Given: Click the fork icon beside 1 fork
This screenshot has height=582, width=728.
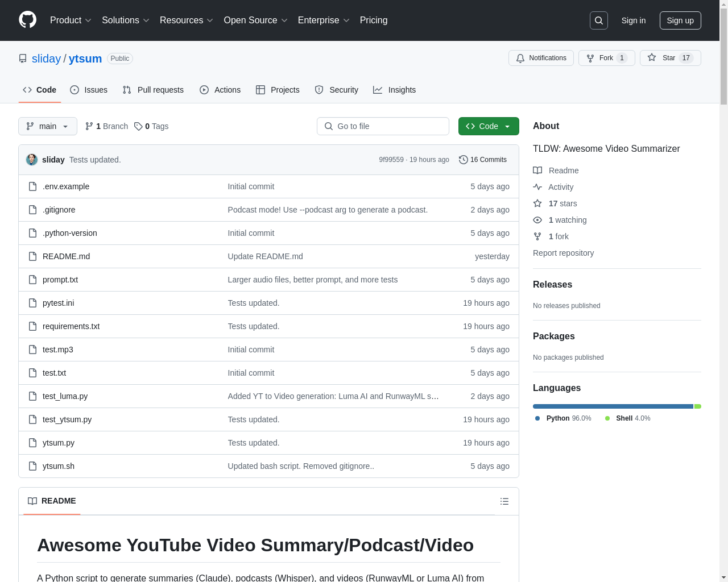Looking at the screenshot, I should [x=537, y=236].
